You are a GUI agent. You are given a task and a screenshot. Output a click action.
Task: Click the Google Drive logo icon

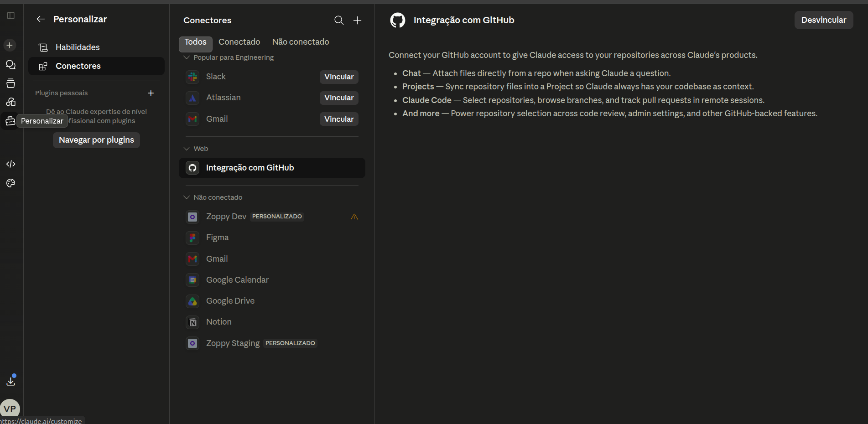click(192, 301)
